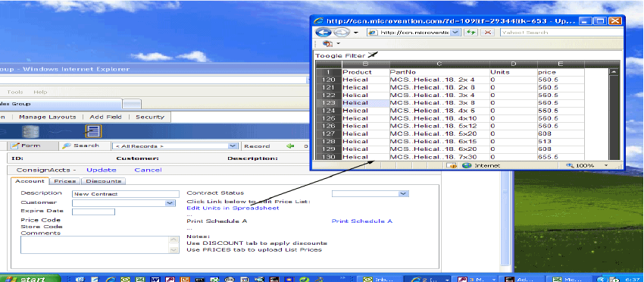Click the toolbar icon below the Back button
This screenshot has width=644, height=282.
click(x=327, y=43)
